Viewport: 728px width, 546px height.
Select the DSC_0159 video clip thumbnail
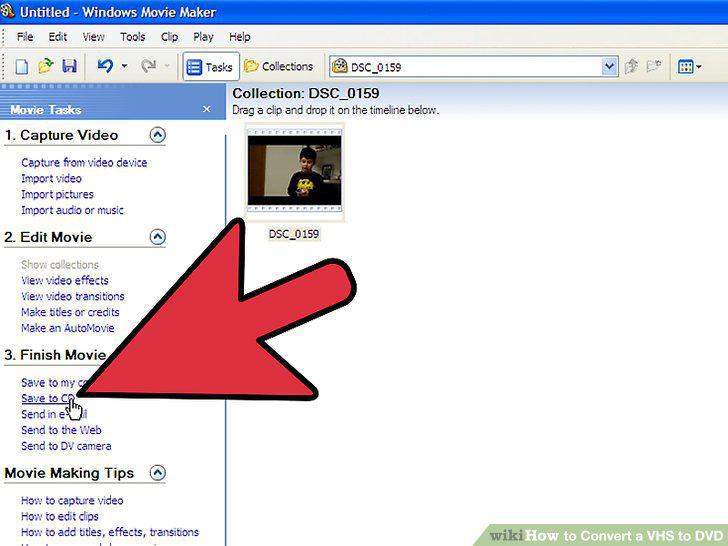pyautogui.click(x=294, y=171)
